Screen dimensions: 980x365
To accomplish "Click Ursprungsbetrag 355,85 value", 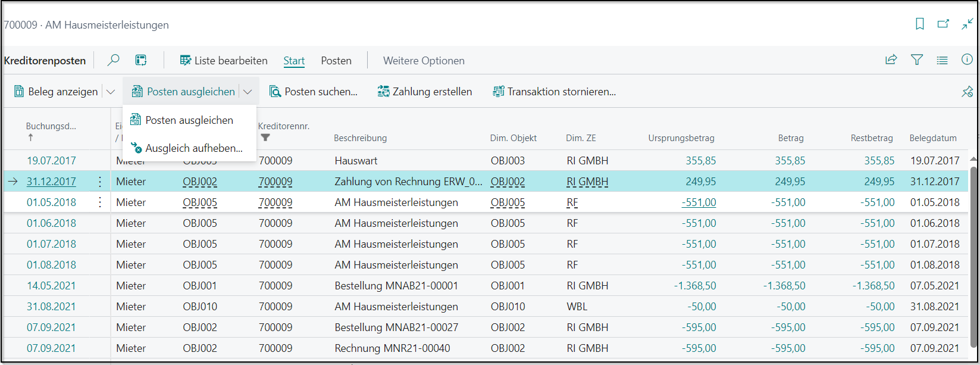I will click(701, 161).
